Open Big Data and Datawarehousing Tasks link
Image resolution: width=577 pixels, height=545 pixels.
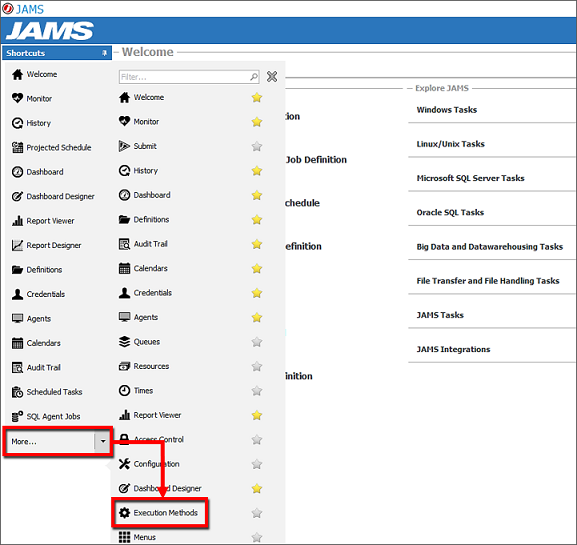click(489, 247)
